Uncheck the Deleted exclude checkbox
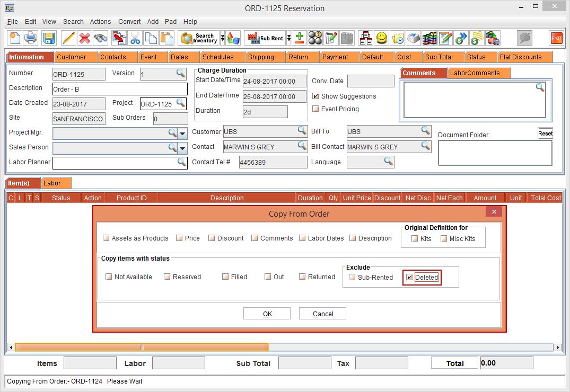 pos(409,277)
